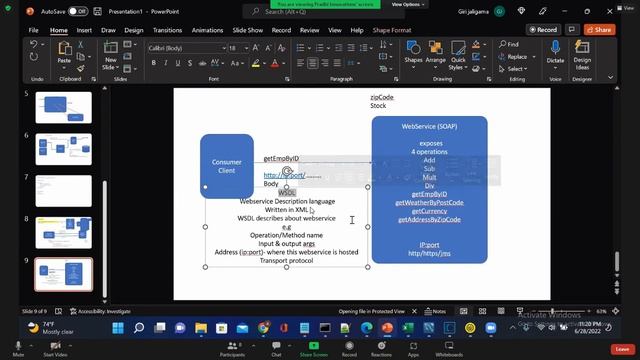Image resolution: width=640 pixels, height=360 pixels.
Task: Click the Share button
Action: 599,29
